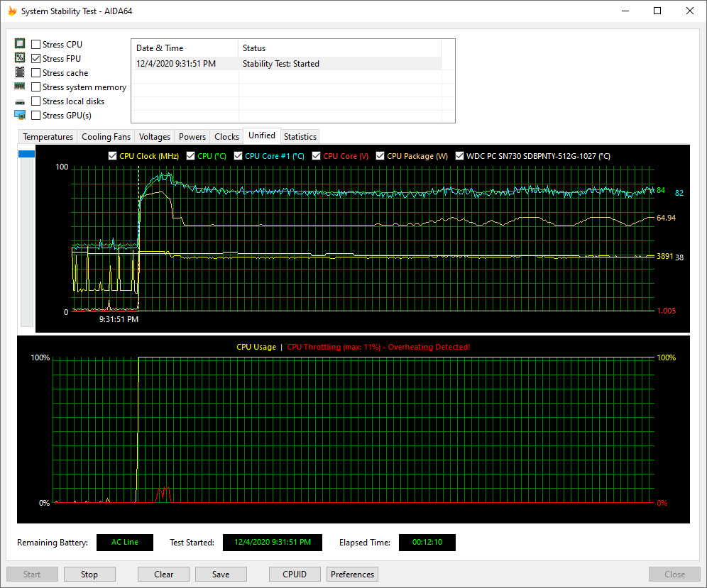Click the RAM module icon beside Stress system memory
Viewport: 707px width, 588px height.
point(20,86)
